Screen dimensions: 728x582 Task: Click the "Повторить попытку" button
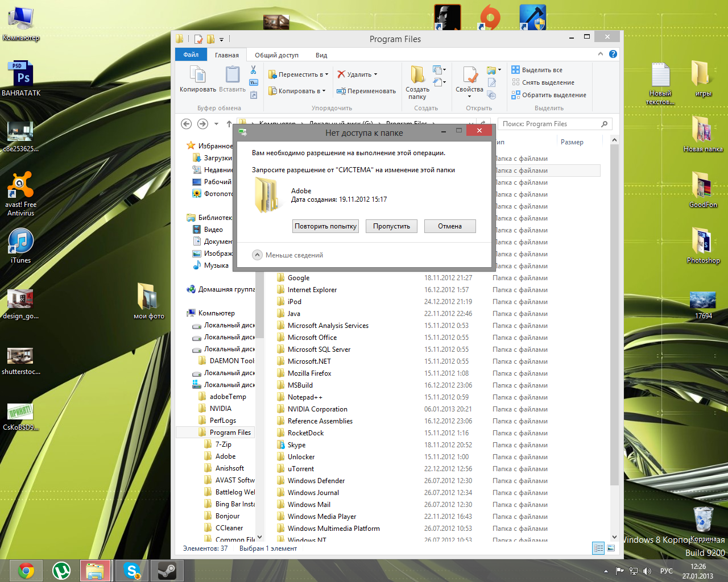325,226
